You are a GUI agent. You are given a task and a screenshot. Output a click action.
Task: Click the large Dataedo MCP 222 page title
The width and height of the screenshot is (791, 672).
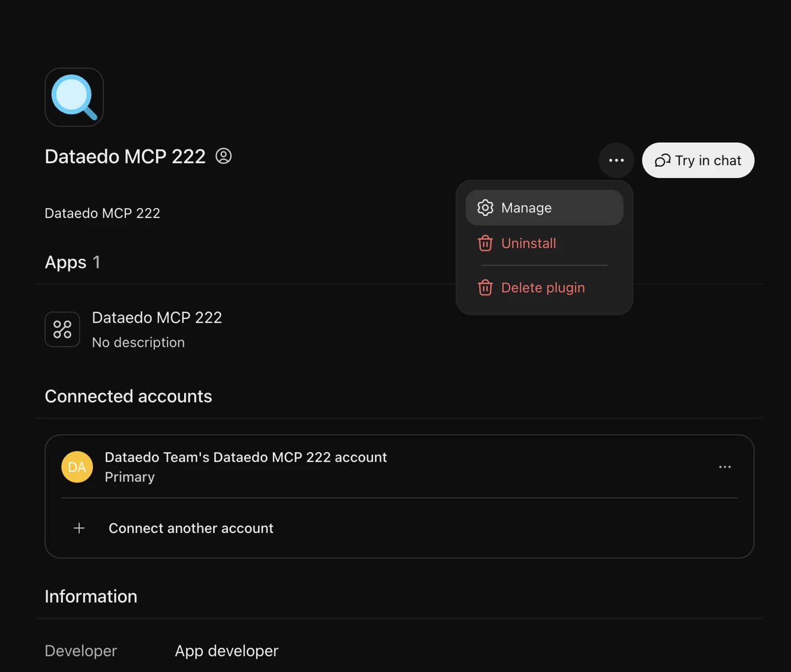point(125,157)
